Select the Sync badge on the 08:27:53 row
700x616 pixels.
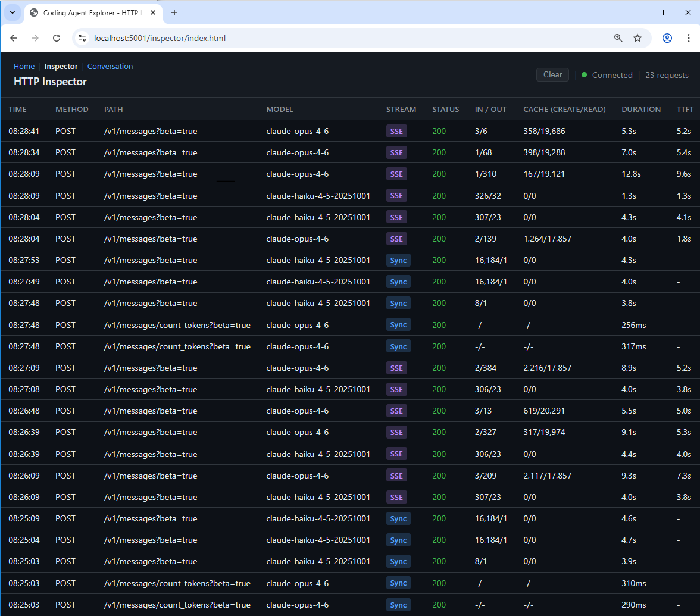[398, 260]
